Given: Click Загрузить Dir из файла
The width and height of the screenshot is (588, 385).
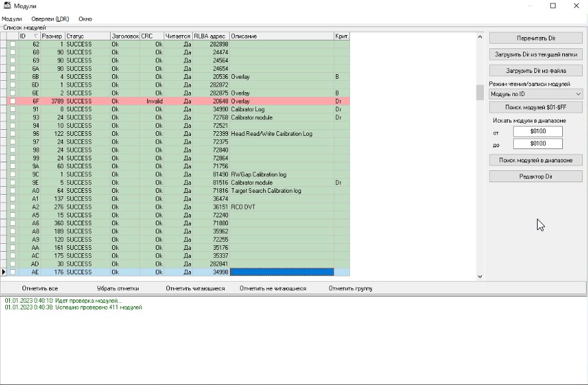Looking at the screenshot, I should (x=536, y=70).
